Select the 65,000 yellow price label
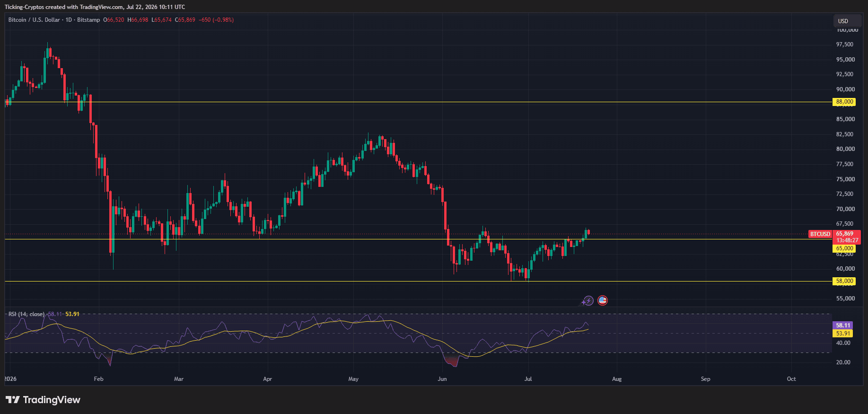 tap(844, 248)
